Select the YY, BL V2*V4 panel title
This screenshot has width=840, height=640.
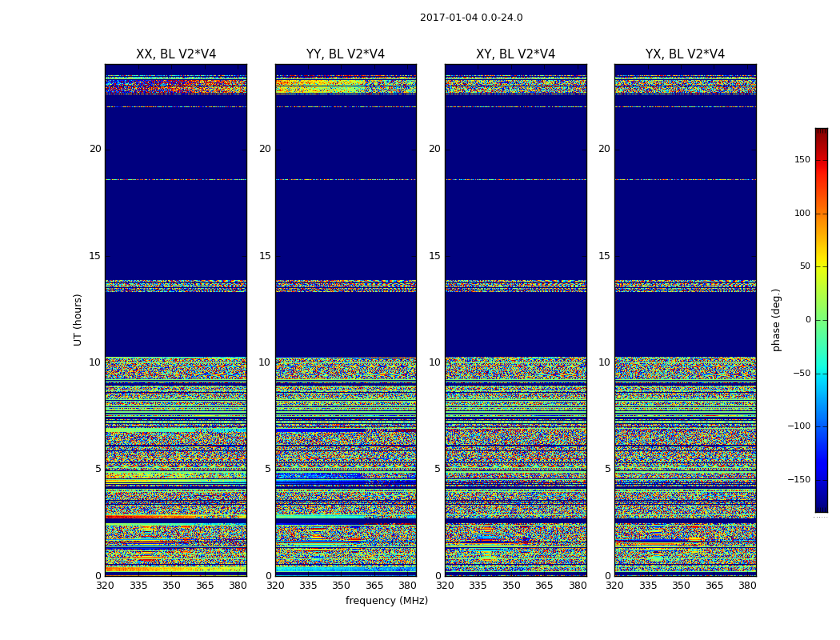[346, 54]
